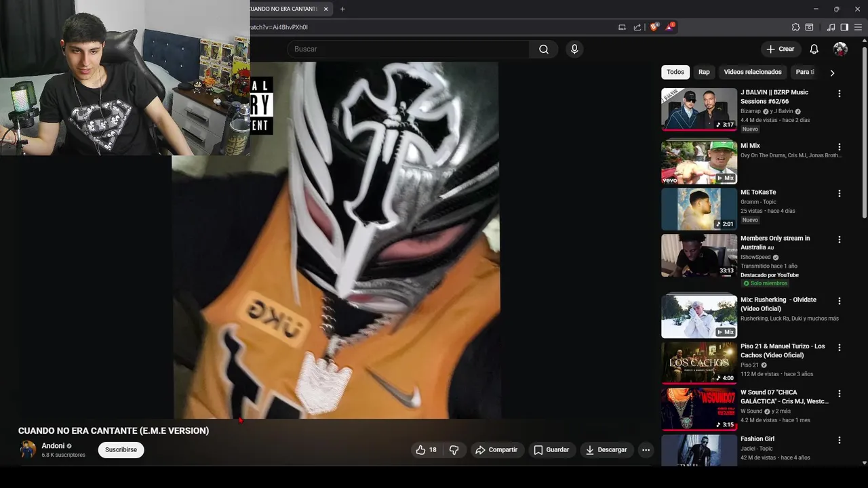Dislike the video with thumbs down
The width and height of the screenshot is (868, 488).
[454, 450]
